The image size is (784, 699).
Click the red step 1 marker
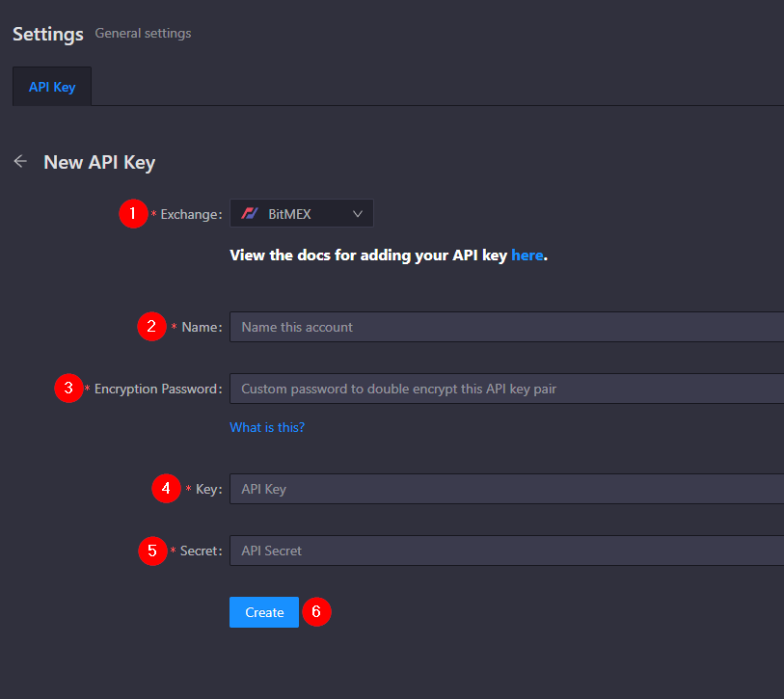click(133, 214)
